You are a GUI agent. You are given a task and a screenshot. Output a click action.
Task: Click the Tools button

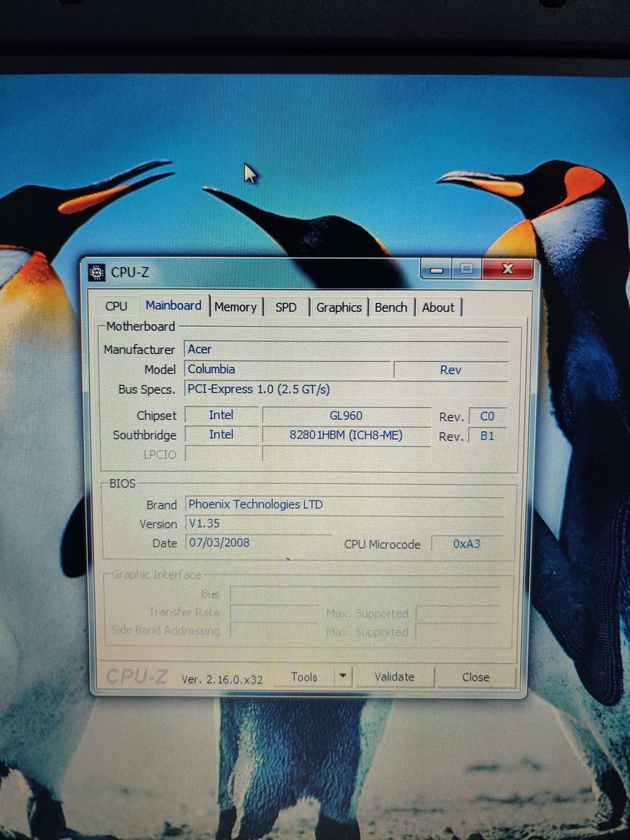pos(304,677)
